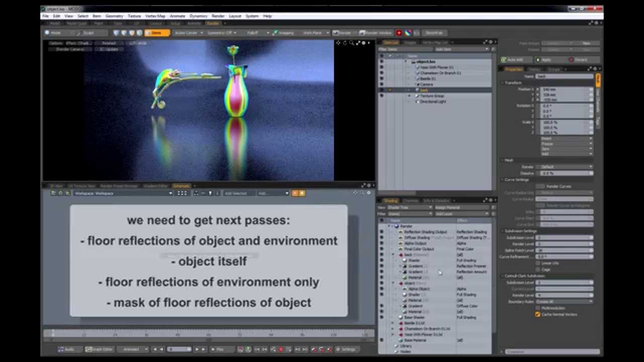Select Directional Light in item list

(433, 102)
